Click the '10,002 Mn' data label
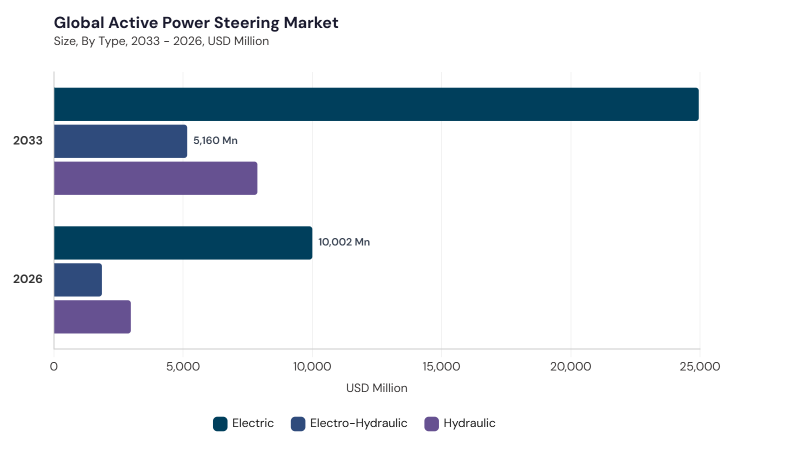 click(344, 242)
